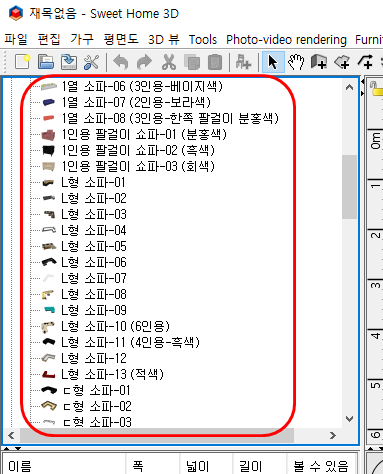Select L형 소파-07 item

[94, 278]
